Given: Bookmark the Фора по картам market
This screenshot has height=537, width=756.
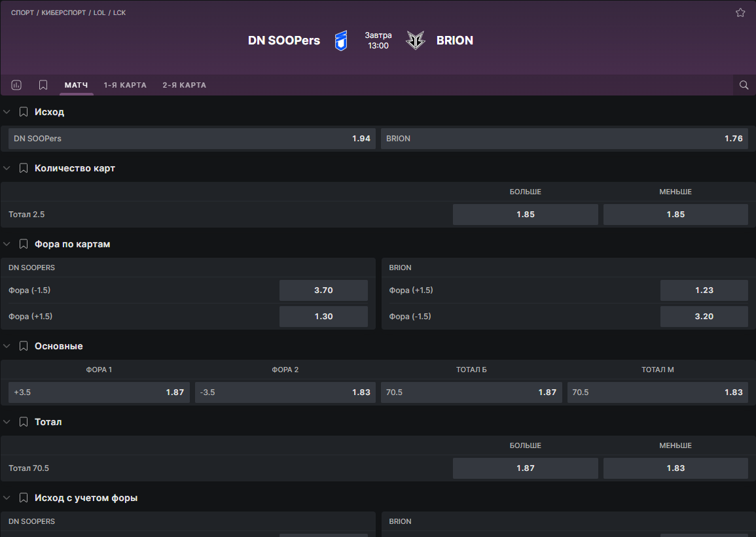Looking at the screenshot, I should tap(23, 244).
